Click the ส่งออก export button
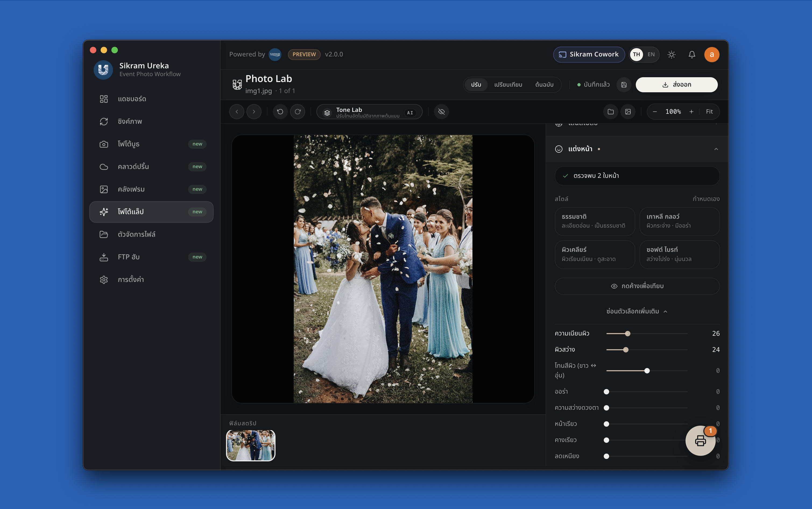The height and width of the screenshot is (509, 812). click(x=677, y=85)
